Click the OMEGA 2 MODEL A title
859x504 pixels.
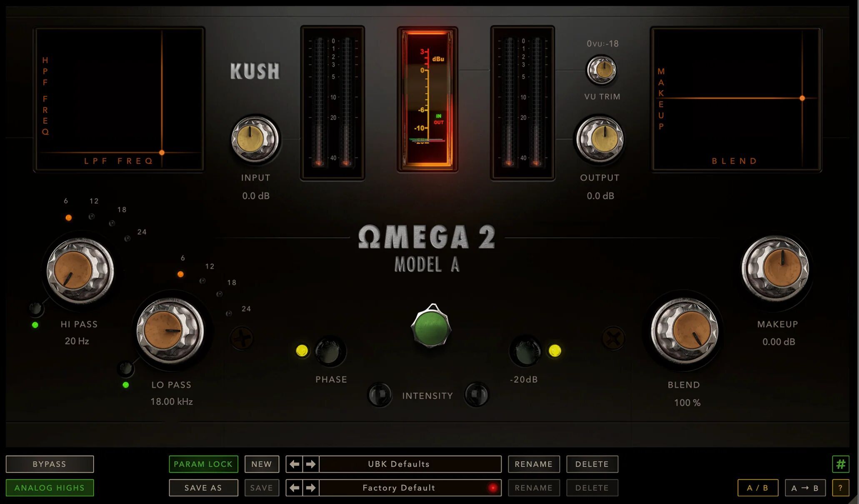(x=427, y=249)
